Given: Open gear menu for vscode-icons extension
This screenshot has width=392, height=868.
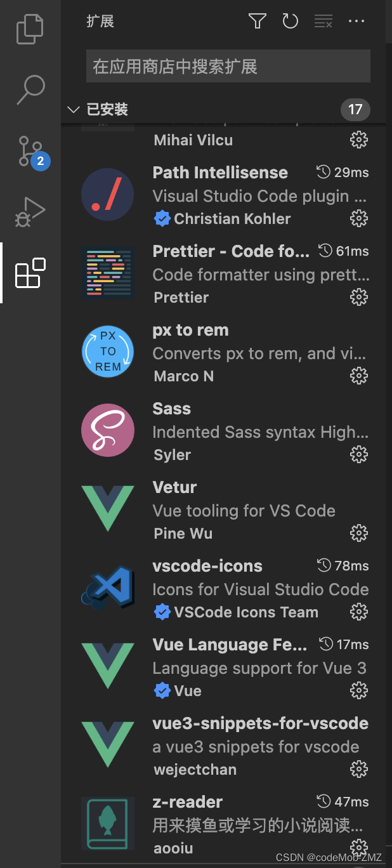Looking at the screenshot, I should tap(358, 612).
